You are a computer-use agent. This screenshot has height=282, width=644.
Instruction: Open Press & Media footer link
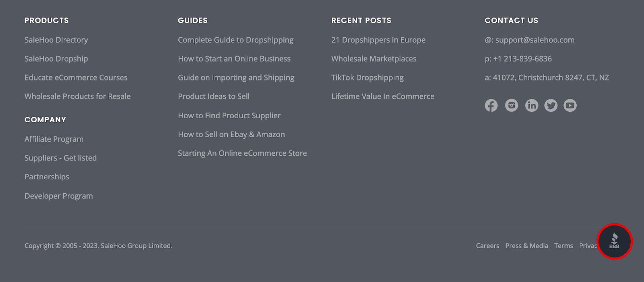tap(526, 246)
